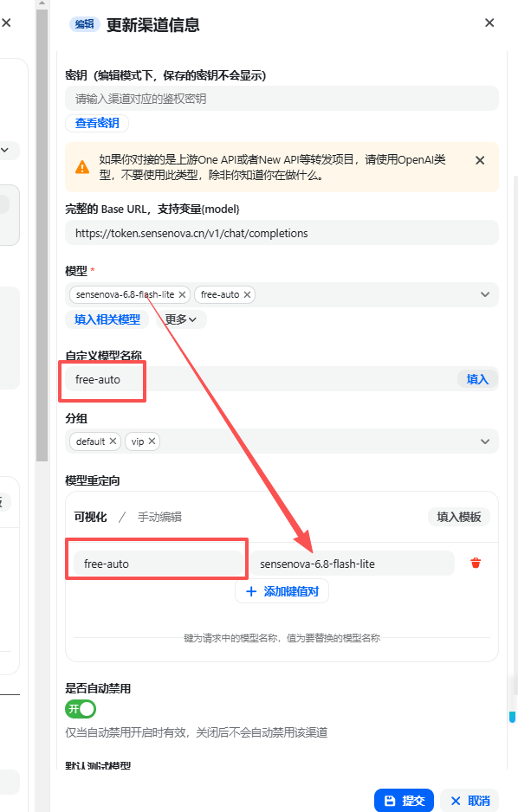Click the 自定义模型名称 input with free-auto
The height and width of the screenshot is (812, 518).
261,379
